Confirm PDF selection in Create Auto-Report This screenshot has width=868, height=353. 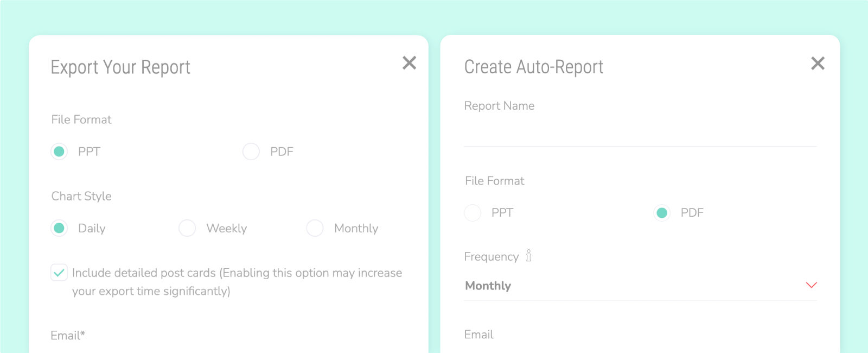coord(661,213)
